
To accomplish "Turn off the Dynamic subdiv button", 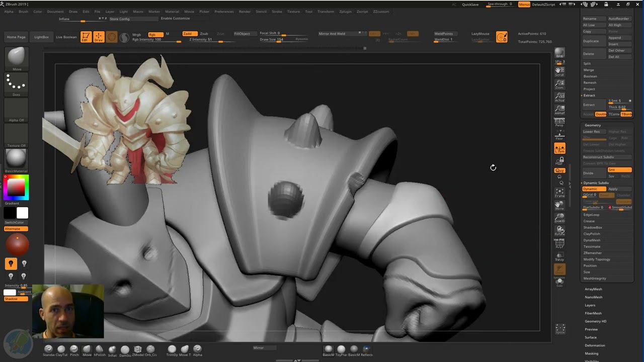I will point(594,189).
